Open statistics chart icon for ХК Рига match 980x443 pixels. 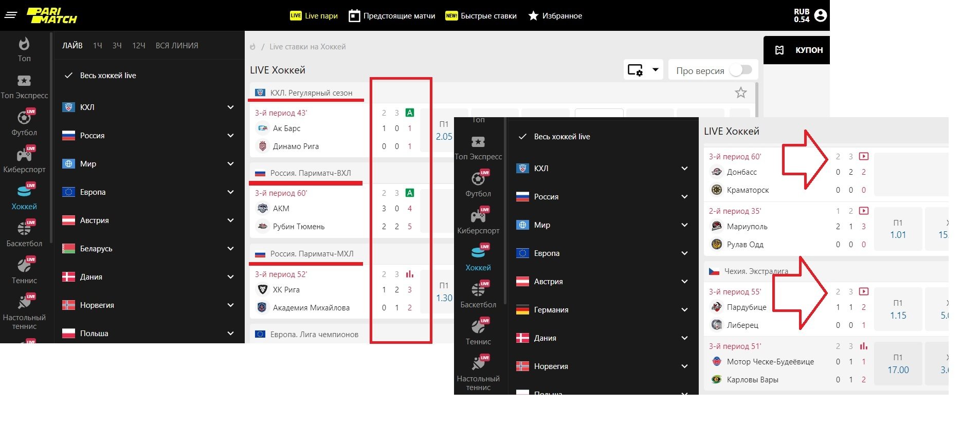pyautogui.click(x=410, y=274)
